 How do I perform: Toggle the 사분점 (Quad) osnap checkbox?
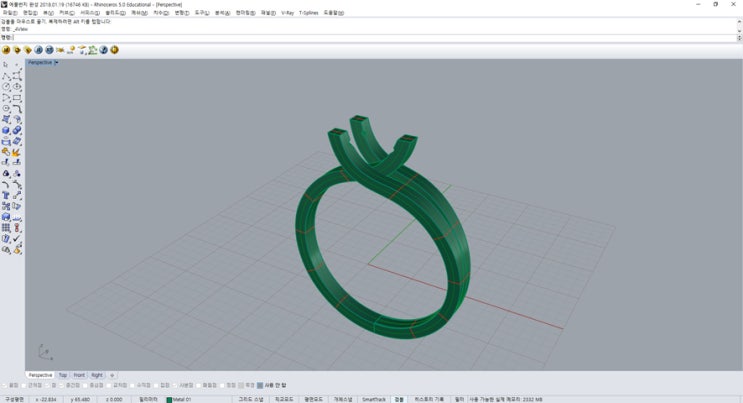(x=175, y=385)
